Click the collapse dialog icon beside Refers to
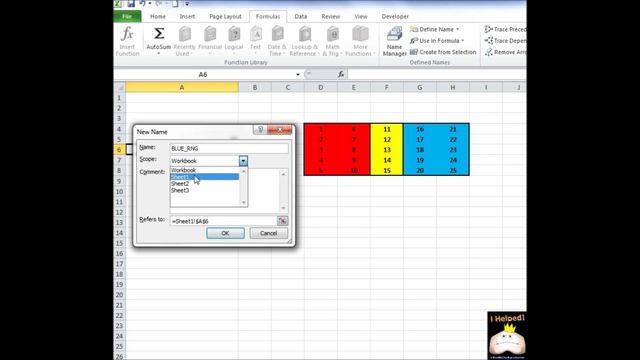This screenshot has height=360, width=640. [282, 221]
